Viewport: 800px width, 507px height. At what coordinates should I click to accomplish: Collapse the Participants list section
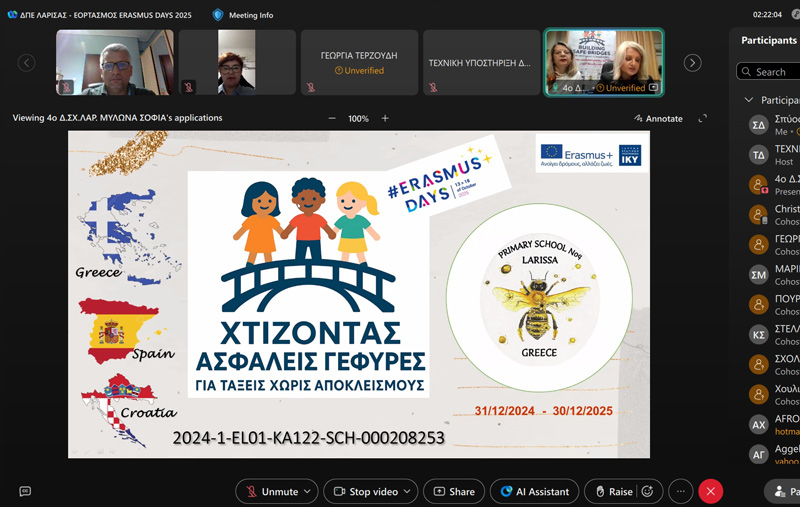tap(748, 100)
